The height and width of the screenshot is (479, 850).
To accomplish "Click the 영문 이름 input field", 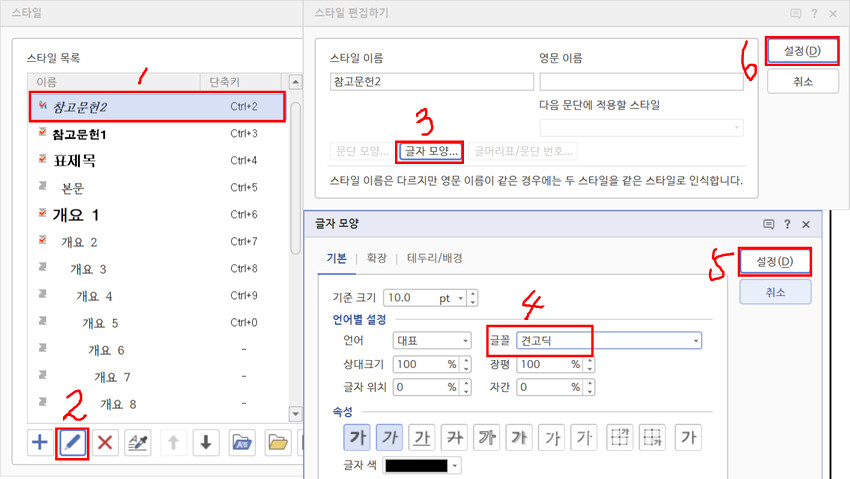I will point(641,82).
